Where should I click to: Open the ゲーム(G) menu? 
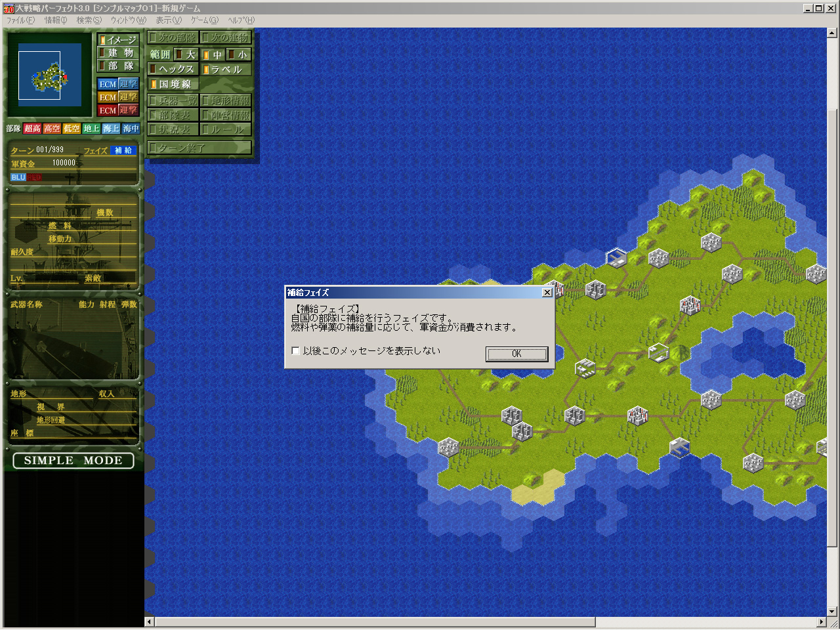[x=205, y=20]
